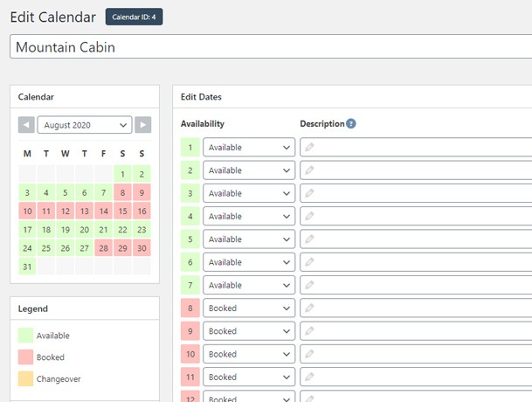Image resolution: width=532 pixels, height=402 pixels.
Task: Select August 27 in the mini calendar
Action: coord(84,248)
